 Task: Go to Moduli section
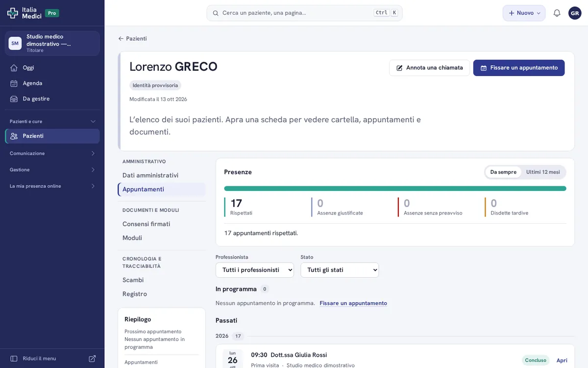pyautogui.click(x=162, y=238)
